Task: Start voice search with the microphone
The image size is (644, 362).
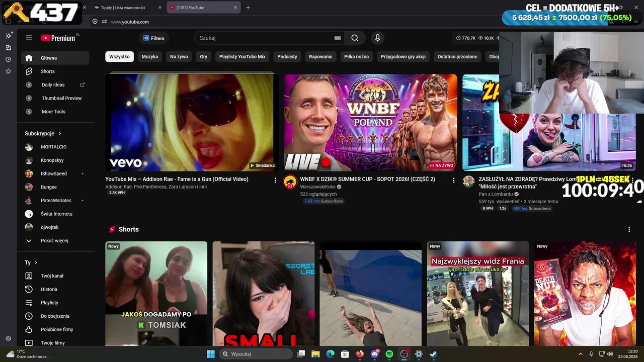Action: pos(377,38)
